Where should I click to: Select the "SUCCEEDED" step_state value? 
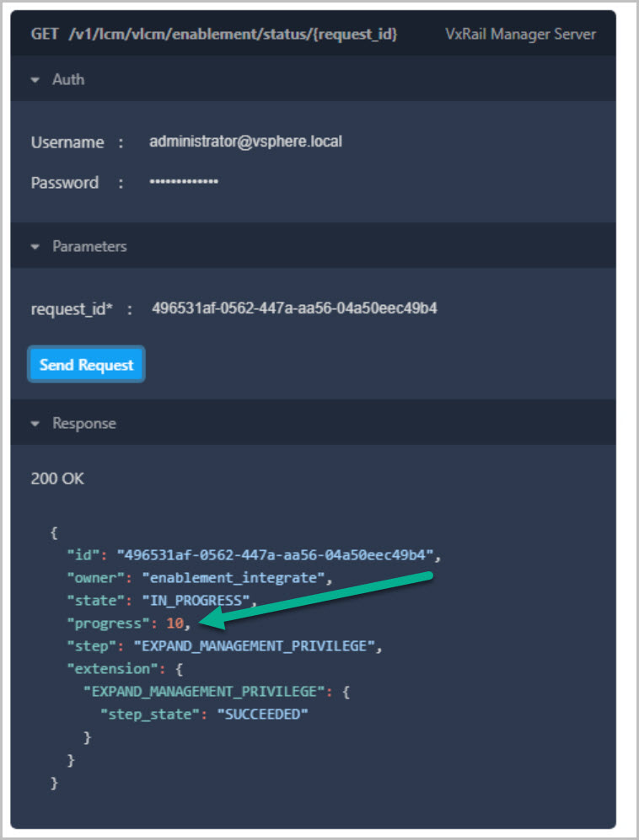click(262, 714)
